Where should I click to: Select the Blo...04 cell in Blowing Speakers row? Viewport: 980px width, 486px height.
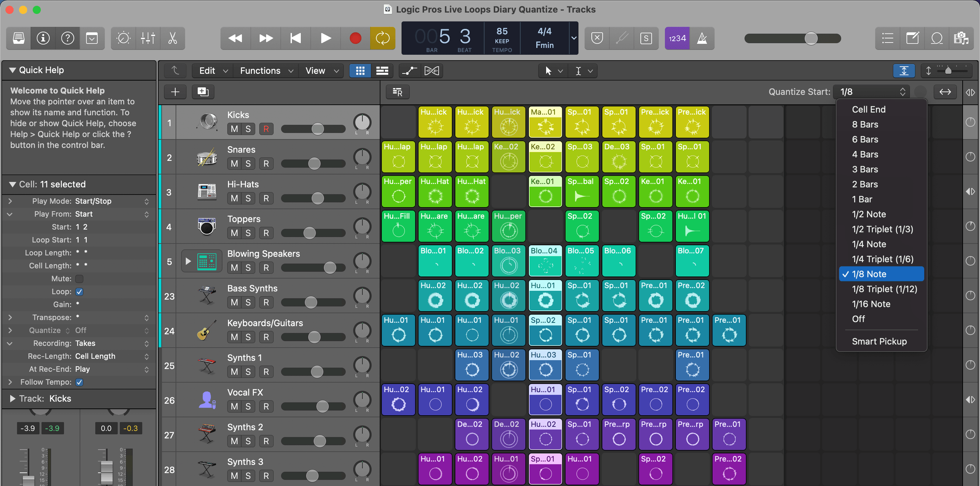[545, 261]
